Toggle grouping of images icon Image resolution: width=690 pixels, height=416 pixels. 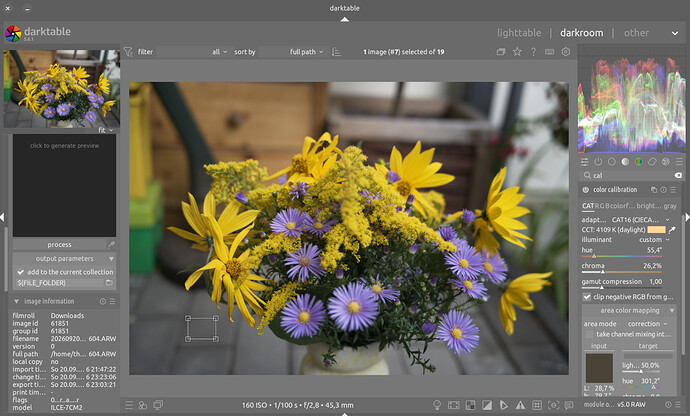point(501,52)
